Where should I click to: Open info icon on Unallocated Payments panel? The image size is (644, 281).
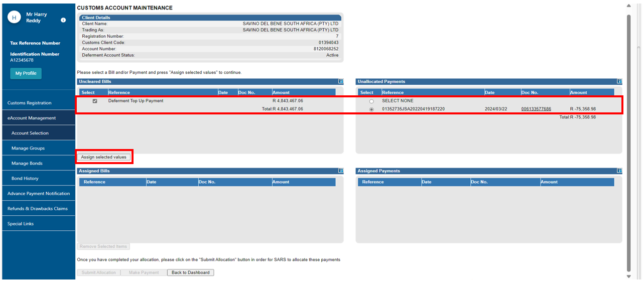619,81
